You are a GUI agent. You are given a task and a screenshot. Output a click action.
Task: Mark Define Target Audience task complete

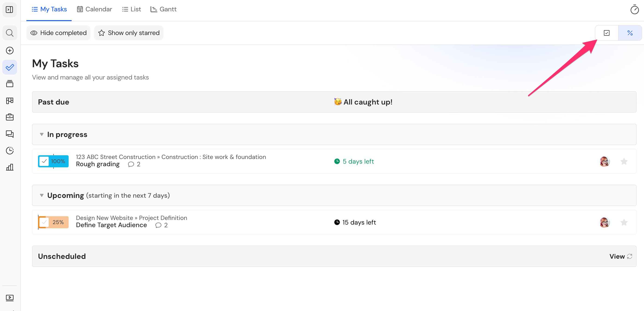[x=44, y=222]
